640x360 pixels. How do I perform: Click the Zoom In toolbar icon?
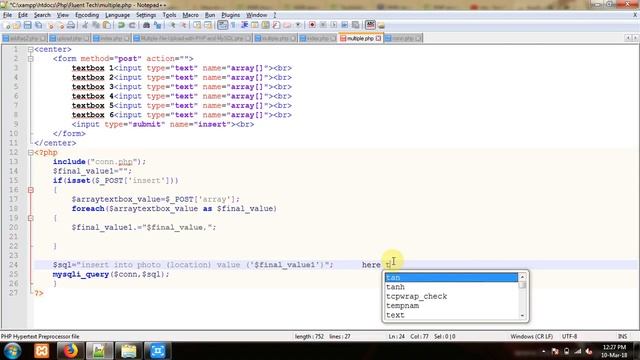tap(173, 25)
